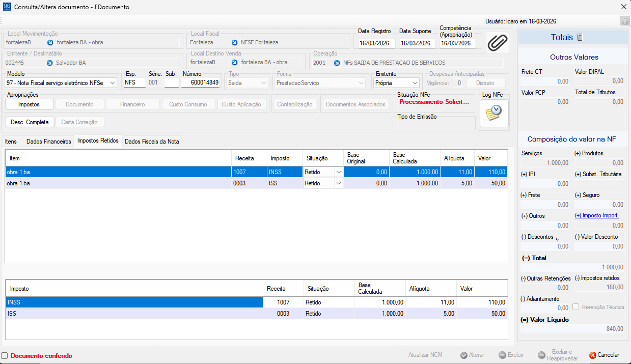Image resolution: width=631 pixels, height=364 pixels.
Task: Click the Excluir button
Action: click(511, 355)
